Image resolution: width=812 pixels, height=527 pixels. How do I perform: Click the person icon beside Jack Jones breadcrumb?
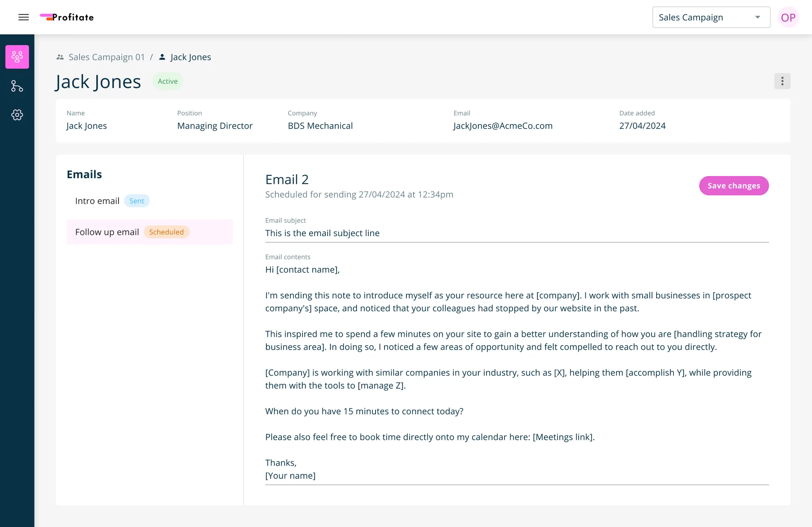162,57
